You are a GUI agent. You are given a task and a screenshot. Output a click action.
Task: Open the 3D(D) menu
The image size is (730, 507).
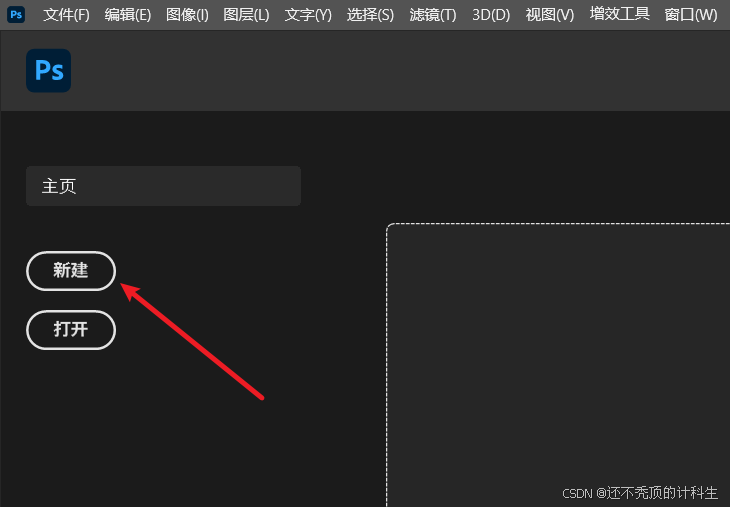tap(491, 15)
